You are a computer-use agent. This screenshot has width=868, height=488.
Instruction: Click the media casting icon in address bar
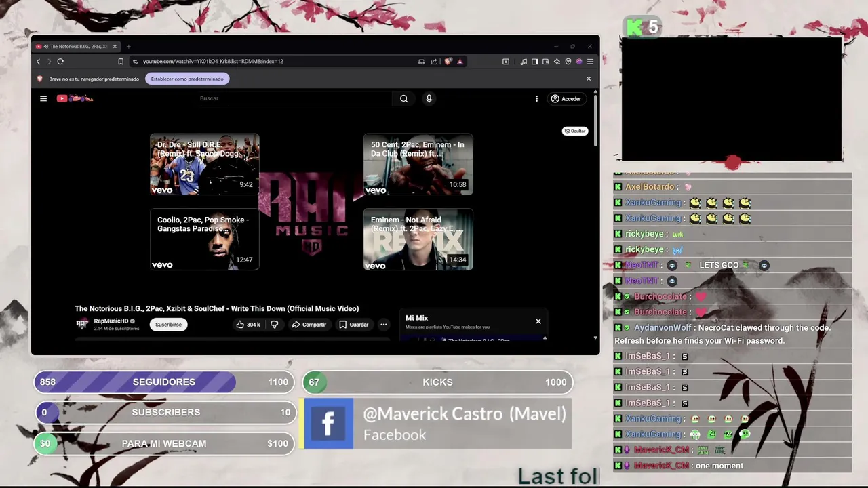point(421,62)
